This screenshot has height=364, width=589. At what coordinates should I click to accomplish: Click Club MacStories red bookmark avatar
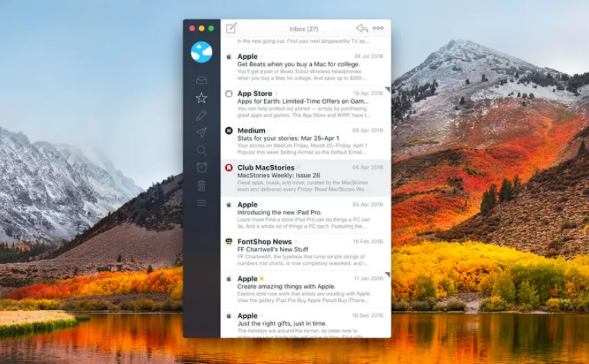(x=229, y=168)
